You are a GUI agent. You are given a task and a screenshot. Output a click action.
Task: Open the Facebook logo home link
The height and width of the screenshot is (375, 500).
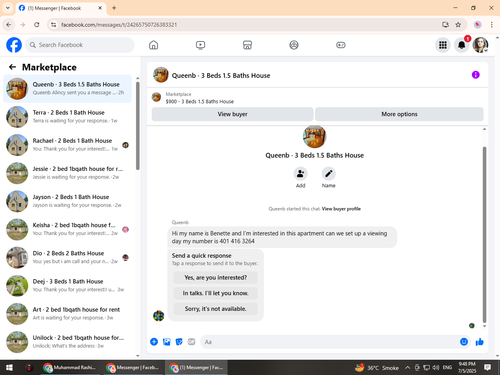pos(14,45)
